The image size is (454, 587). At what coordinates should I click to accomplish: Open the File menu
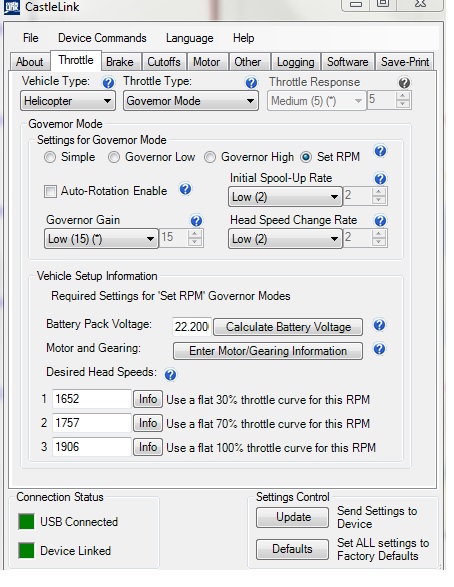click(x=30, y=38)
